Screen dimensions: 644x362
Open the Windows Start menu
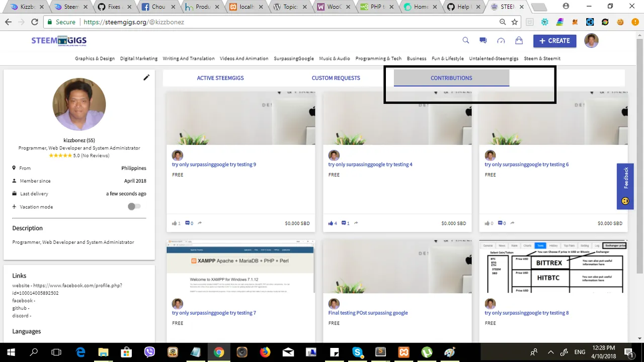[11, 352]
